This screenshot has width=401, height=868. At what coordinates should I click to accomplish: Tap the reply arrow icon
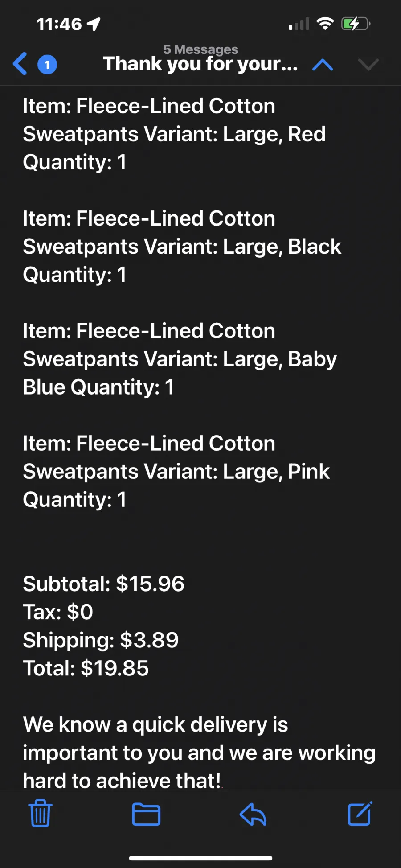click(253, 814)
